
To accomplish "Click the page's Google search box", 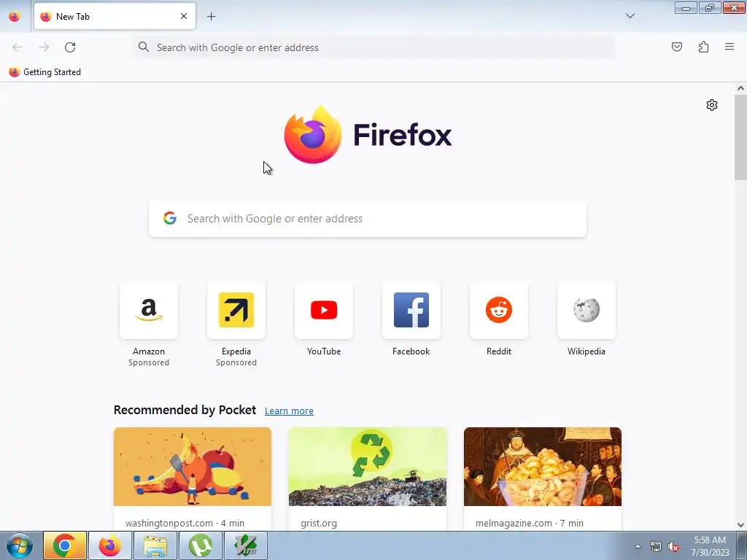I will pyautogui.click(x=368, y=219).
